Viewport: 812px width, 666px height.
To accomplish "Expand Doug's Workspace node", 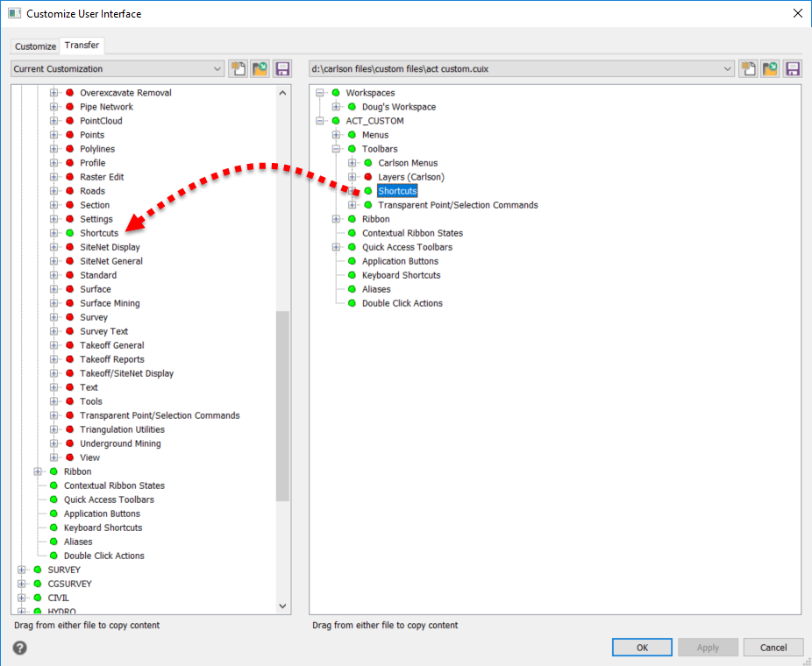I will tap(336, 107).
